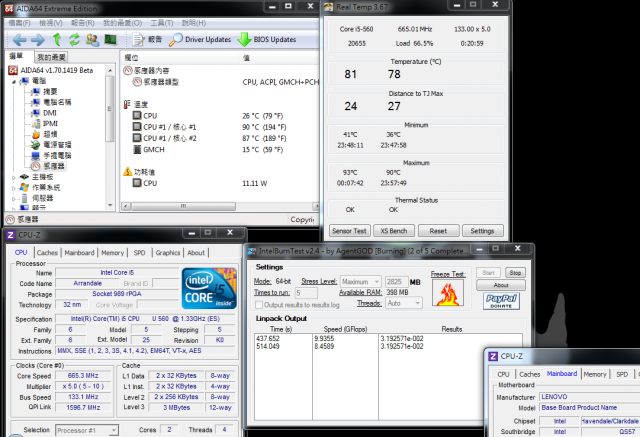Image resolution: width=640 pixels, height=437 pixels.
Task: Open the Stress Level dropdown showing Maximum
Action: coord(361,282)
